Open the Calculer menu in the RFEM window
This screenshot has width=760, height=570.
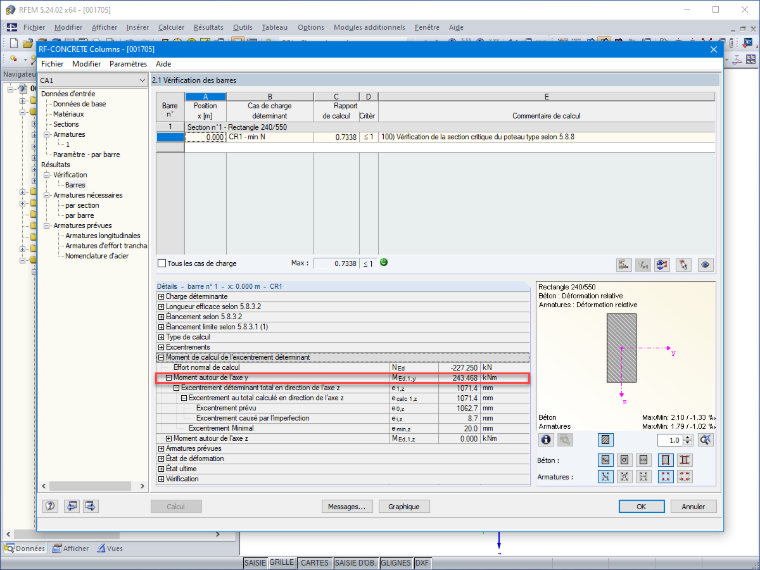pyautogui.click(x=171, y=28)
